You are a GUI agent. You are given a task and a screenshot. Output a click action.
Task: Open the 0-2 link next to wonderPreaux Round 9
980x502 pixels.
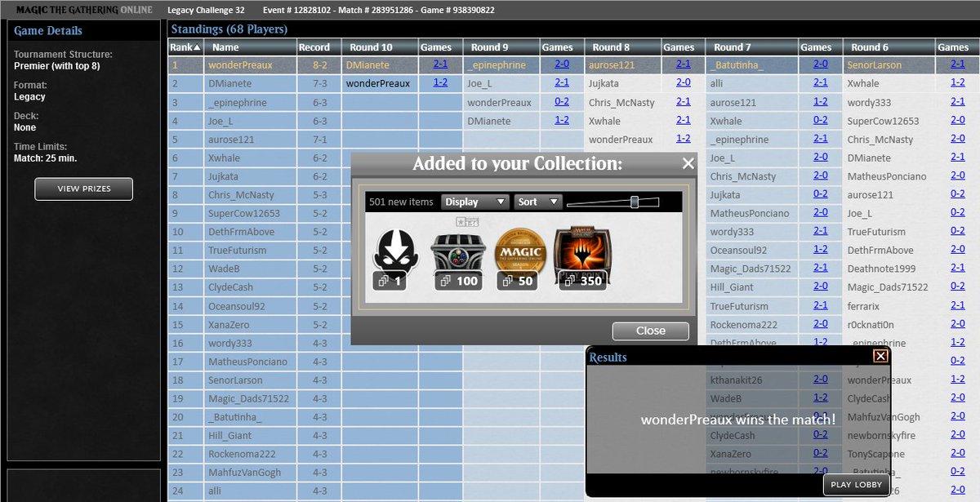pyautogui.click(x=562, y=102)
